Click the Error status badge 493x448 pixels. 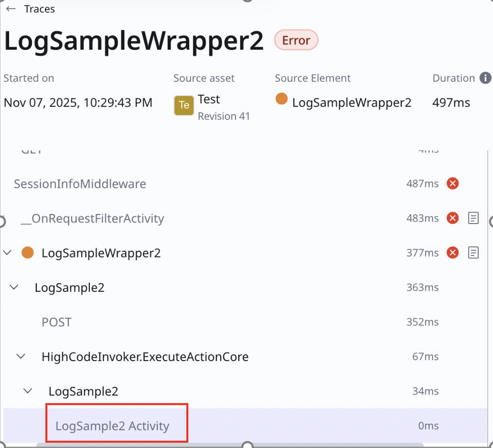(x=296, y=40)
